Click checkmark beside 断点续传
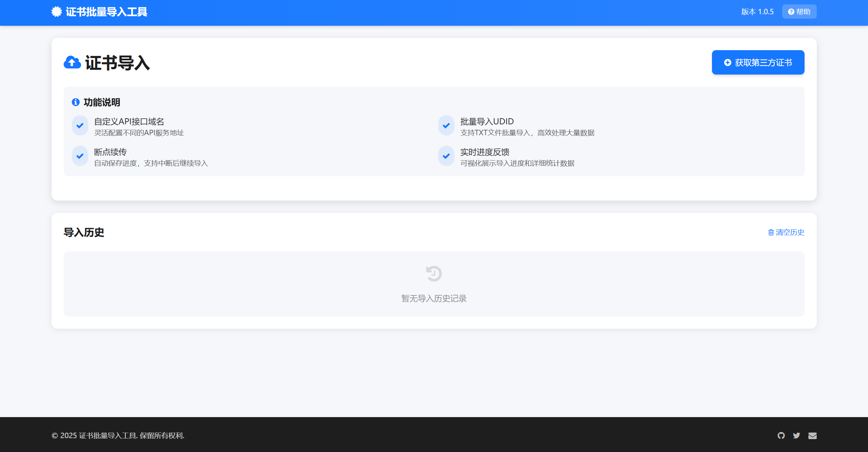 (x=80, y=156)
